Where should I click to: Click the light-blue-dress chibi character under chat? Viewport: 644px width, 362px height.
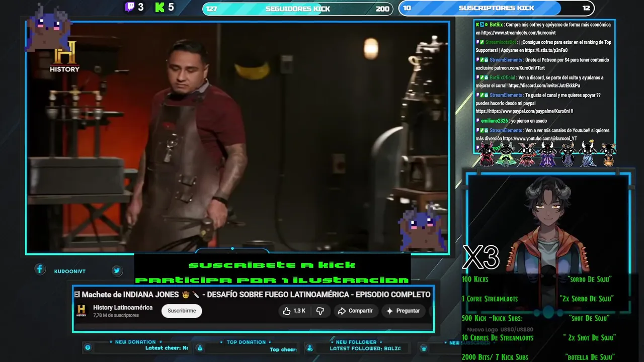588,154
